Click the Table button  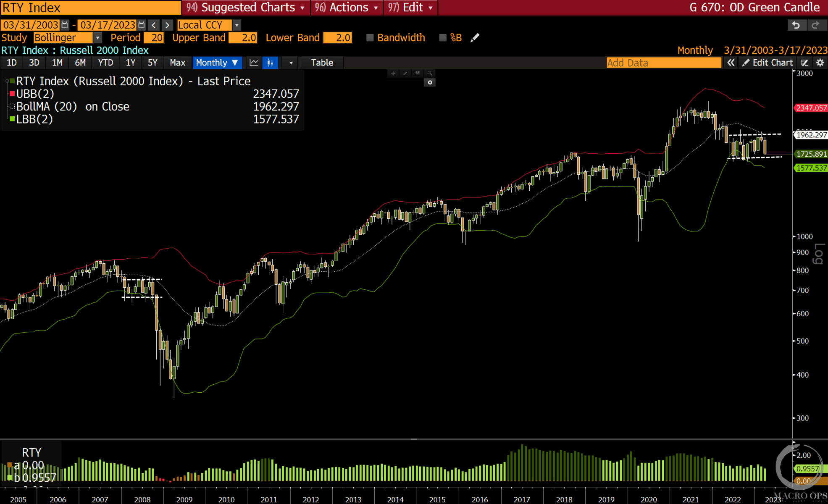pyautogui.click(x=322, y=63)
